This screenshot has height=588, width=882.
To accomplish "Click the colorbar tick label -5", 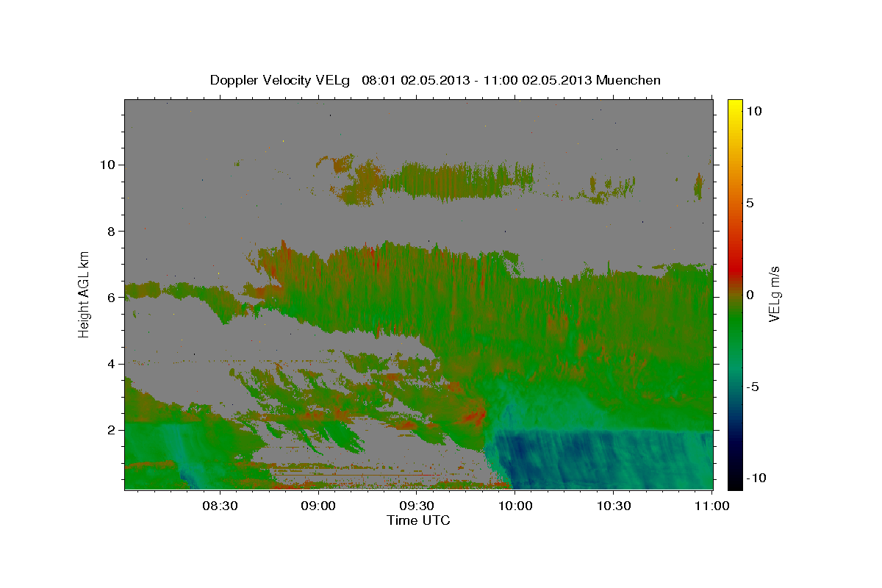I will [x=753, y=387].
